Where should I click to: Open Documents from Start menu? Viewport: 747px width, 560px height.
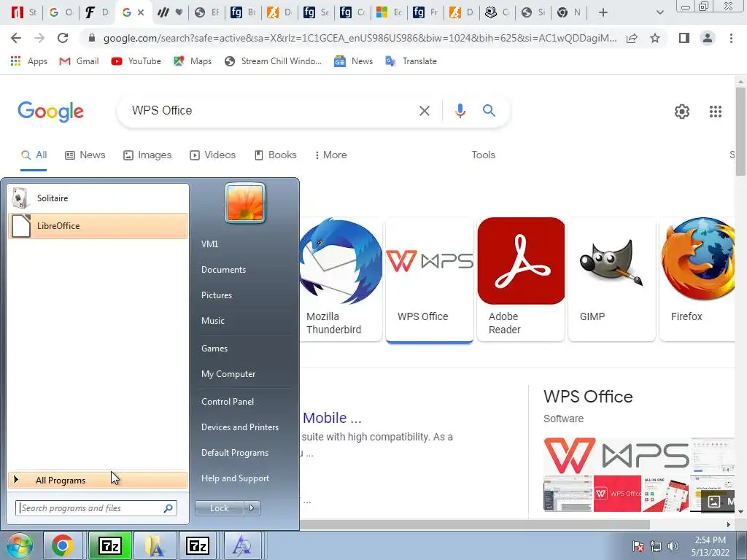[223, 270]
